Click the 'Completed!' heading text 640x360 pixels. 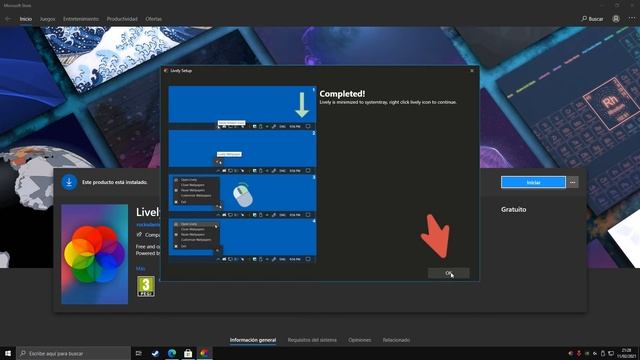(342, 94)
